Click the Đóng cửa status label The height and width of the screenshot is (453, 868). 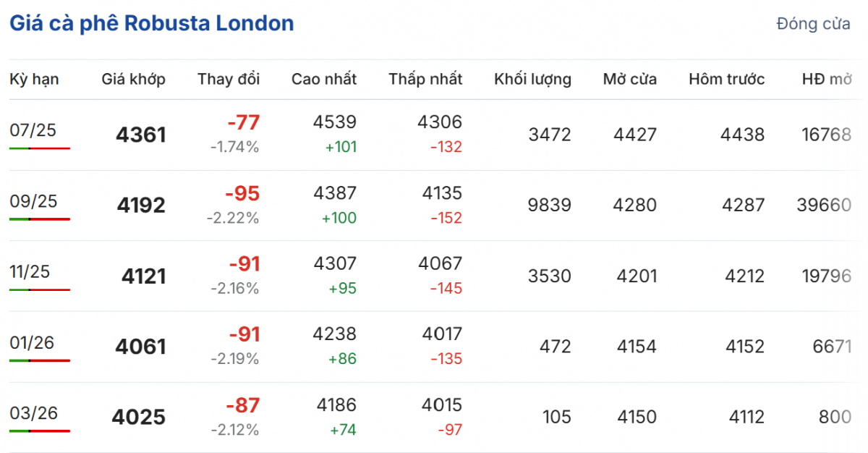813,24
